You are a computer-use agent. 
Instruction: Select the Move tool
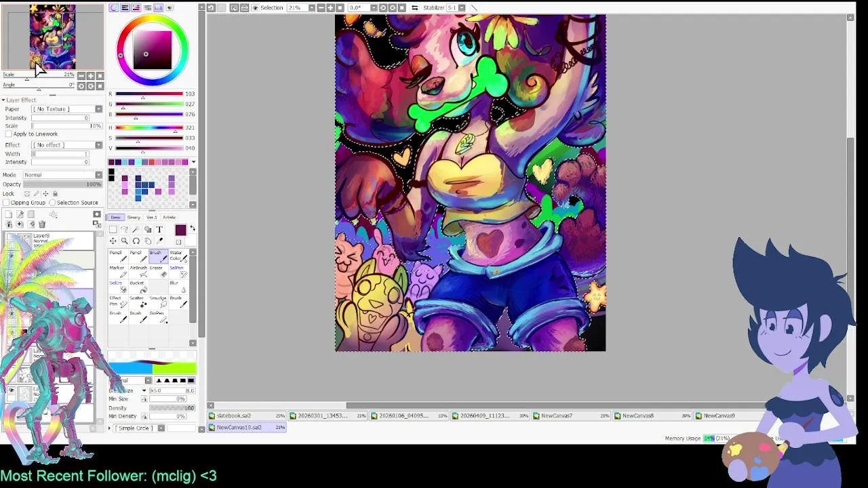[113, 241]
